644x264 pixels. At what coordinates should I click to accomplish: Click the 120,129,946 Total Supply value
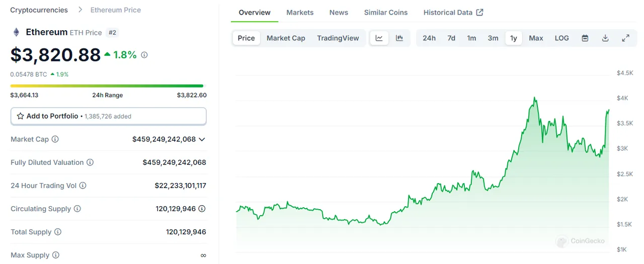[186, 232]
